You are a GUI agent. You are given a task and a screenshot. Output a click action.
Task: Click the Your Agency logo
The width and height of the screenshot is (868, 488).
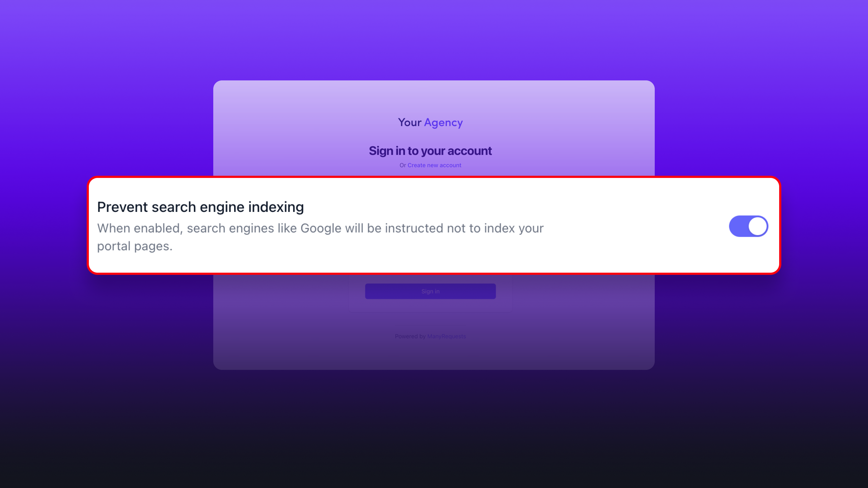[x=430, y=122]
